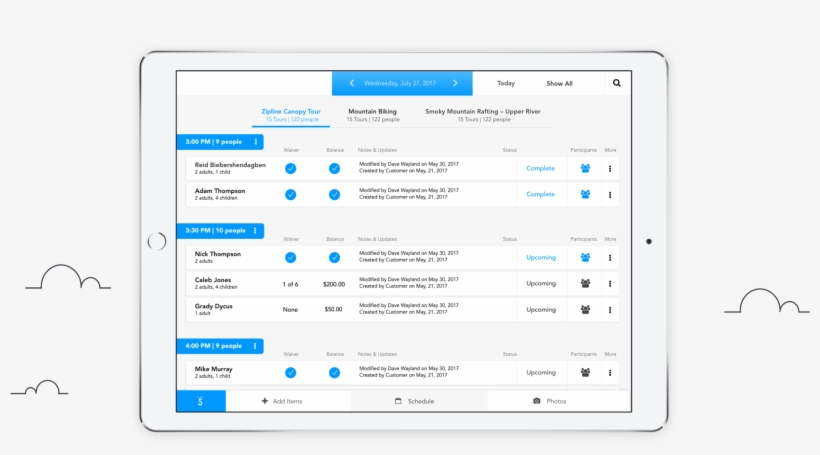820x455 pixels.
Task: Click Show All button
Action: [x=560, y=83]
